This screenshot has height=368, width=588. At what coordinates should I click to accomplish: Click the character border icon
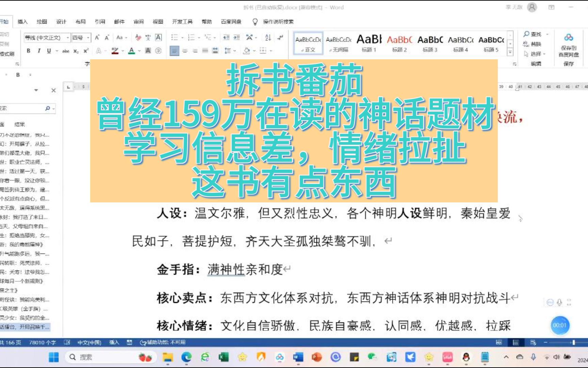coord(159,37)
